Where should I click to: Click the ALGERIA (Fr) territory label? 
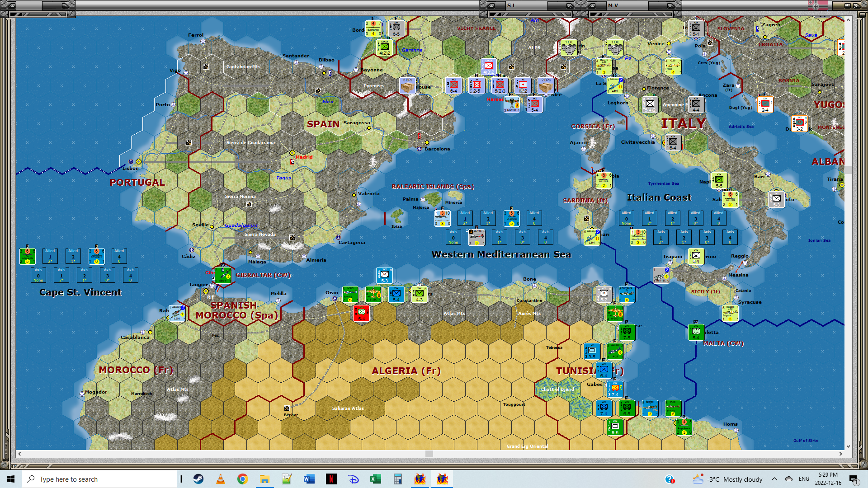pyautogui.click(x=406, y=371)
